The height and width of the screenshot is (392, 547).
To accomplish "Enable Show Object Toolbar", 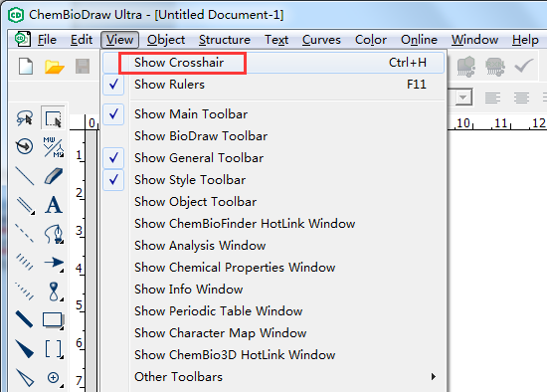I will [273, 202].
